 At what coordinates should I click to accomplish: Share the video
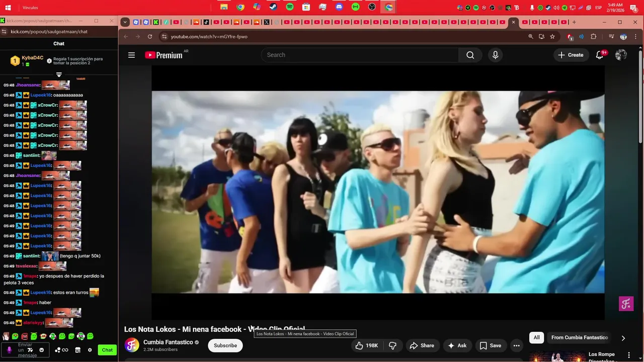click(x=422, y=345)
